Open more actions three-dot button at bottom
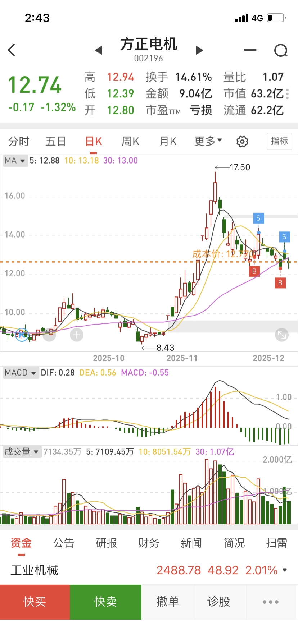 click(271, 602)
